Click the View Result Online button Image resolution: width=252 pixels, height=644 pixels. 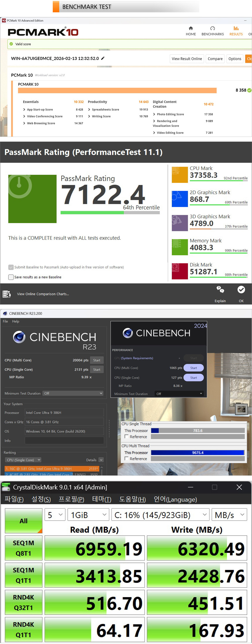click(187, 59)
